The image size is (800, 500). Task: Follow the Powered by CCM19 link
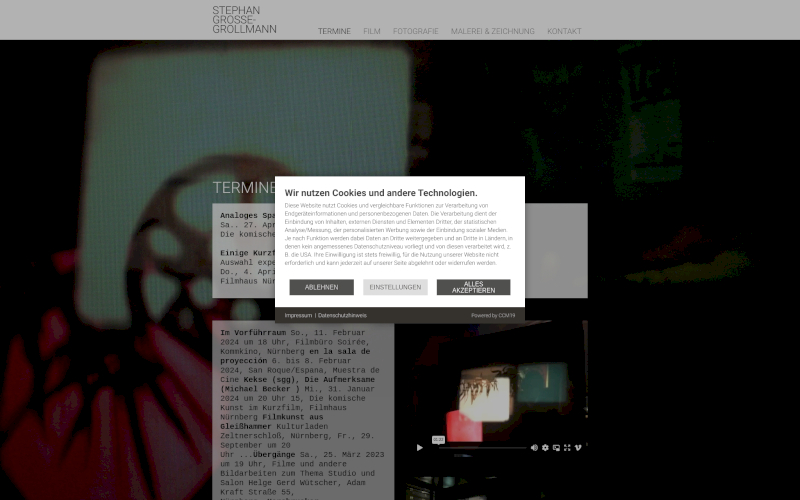(x=493, y=315)
